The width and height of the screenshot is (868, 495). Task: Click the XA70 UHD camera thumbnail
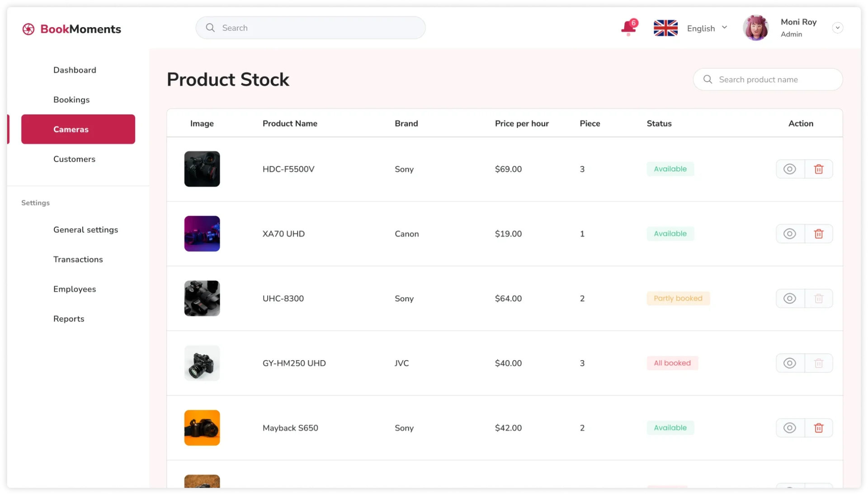[202, 234]
